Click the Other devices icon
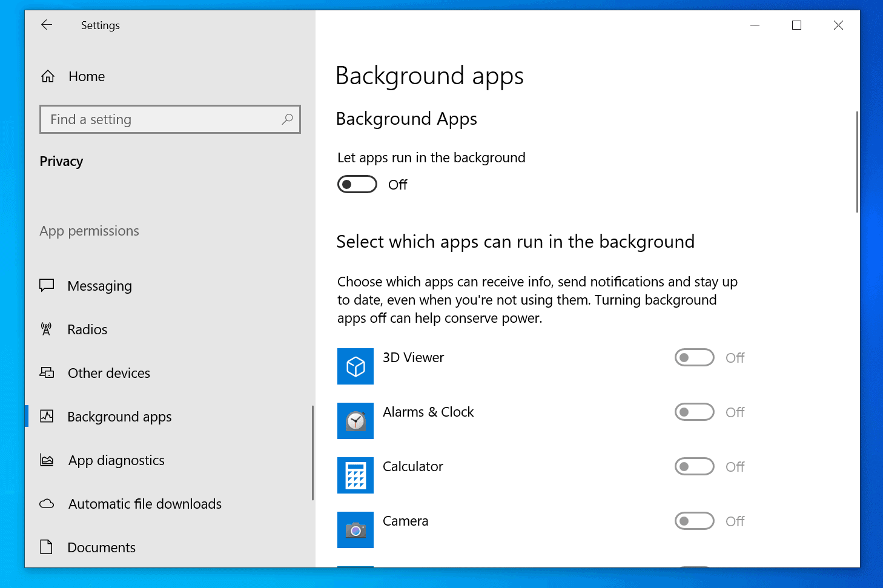Viewport: 883px width, 588px height. pyautogui.click(x=47, y=372)
